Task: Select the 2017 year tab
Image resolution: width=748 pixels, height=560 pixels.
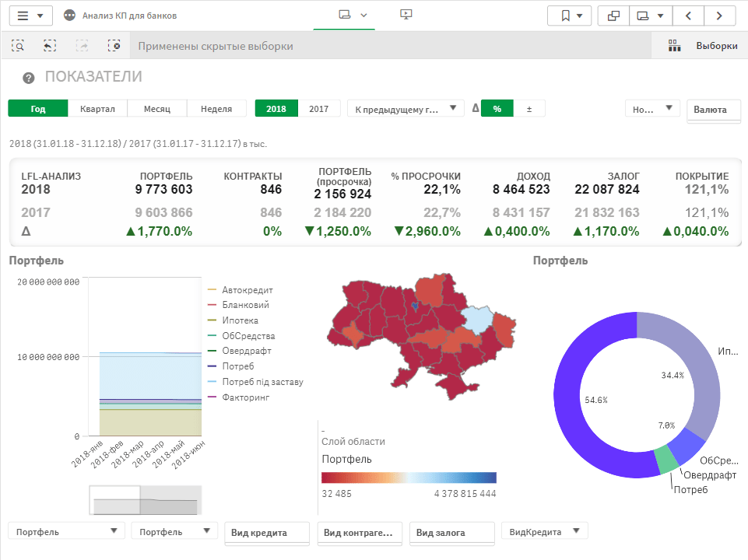Action: coord(318,109)
